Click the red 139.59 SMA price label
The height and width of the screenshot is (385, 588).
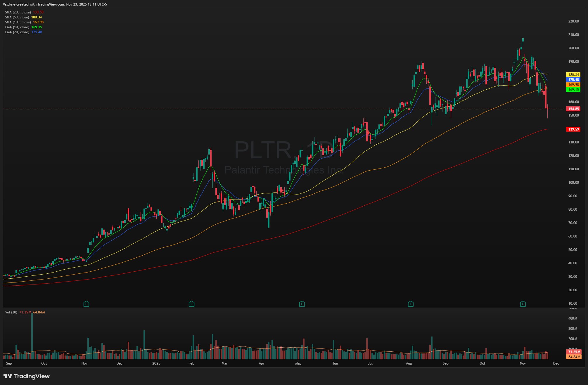(x=573, y=129)
